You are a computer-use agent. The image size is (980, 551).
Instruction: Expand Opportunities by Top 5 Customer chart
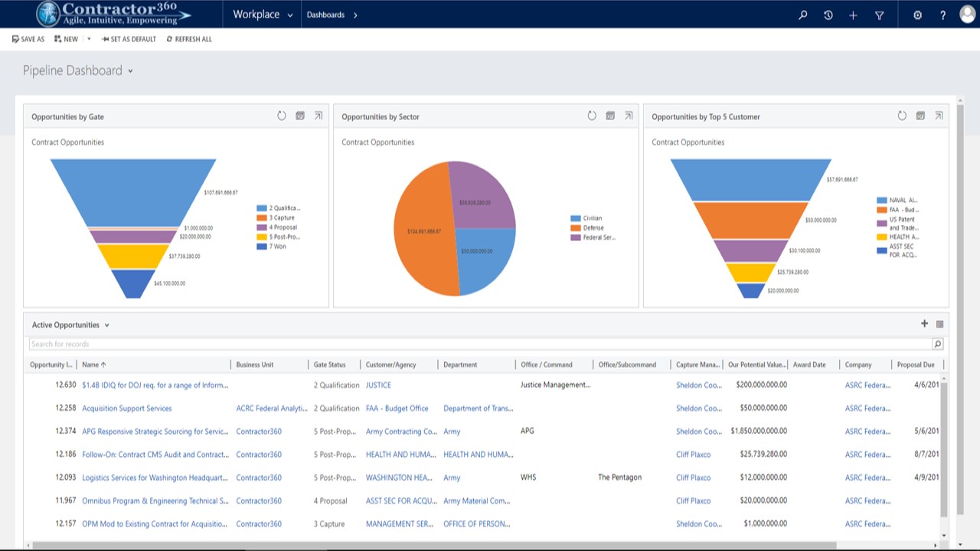point(939,116)
